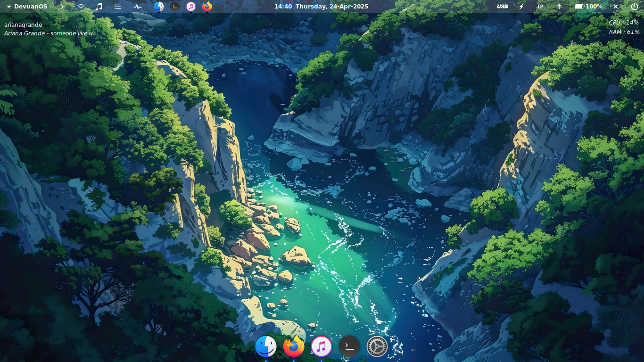This screenshot has height=362, width=644.
Task: Switch to Firefox in top panel tasklist
Action: click(x=207, y=7)
